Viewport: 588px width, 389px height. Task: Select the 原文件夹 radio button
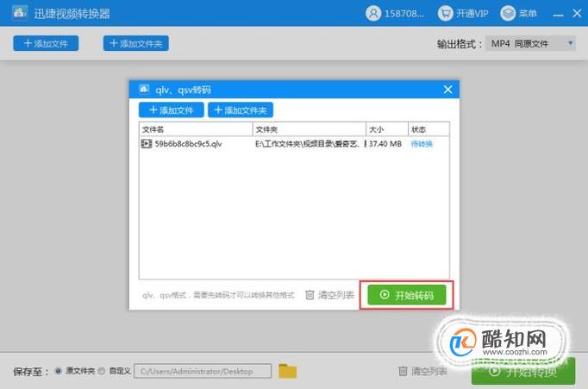pyautogui.click(x=58, y=371)
